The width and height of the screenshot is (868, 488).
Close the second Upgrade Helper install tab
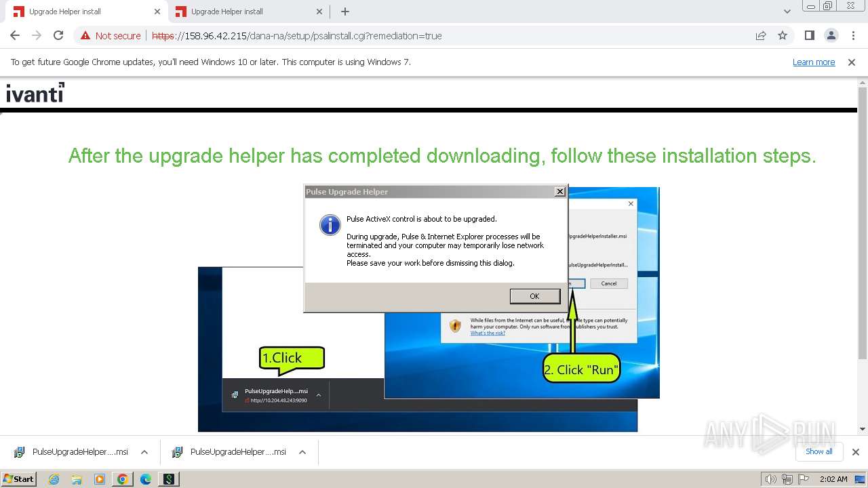coord(319,12)
